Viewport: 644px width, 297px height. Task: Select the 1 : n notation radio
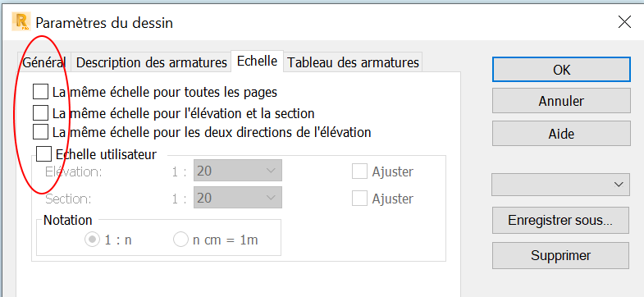(x=108, y=240)
